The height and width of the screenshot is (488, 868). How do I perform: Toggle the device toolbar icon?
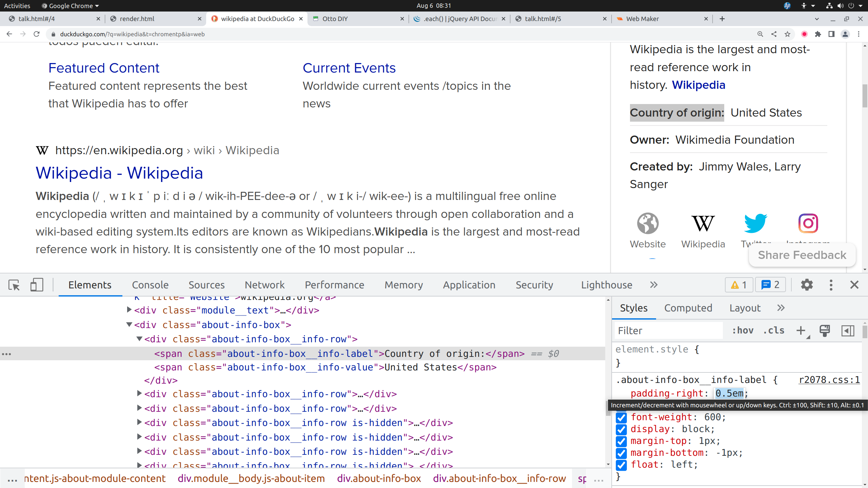pyautogui.click(x=37, y=285)
